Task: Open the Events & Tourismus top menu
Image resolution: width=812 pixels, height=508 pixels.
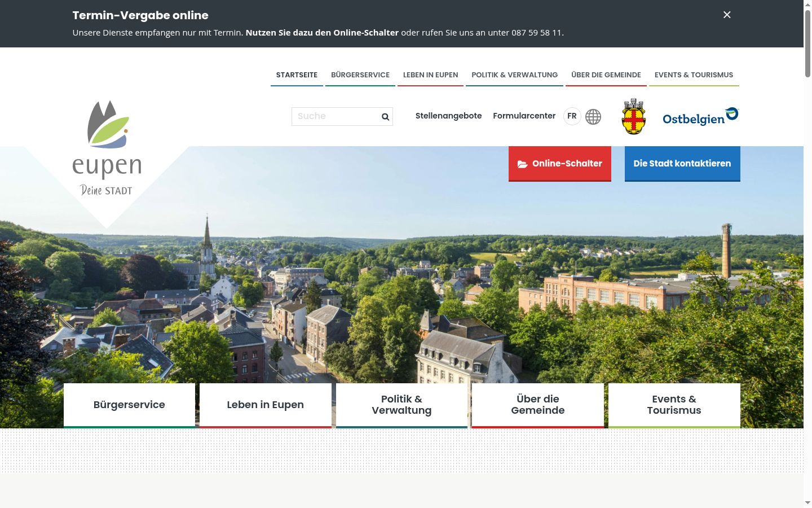Action: click(x=694, y=75)
